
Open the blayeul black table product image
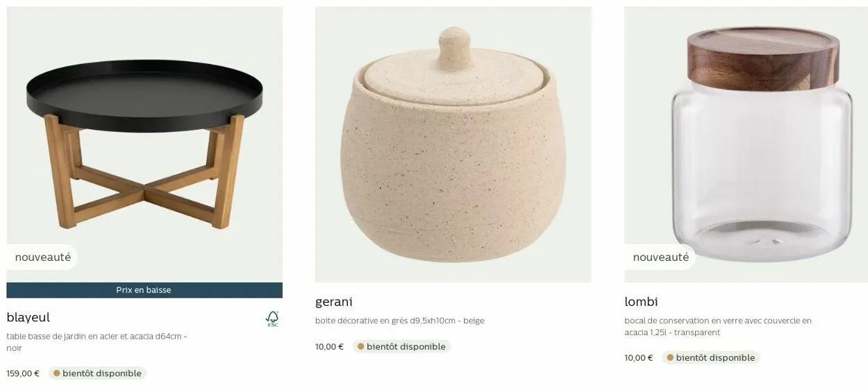[144, 144]
